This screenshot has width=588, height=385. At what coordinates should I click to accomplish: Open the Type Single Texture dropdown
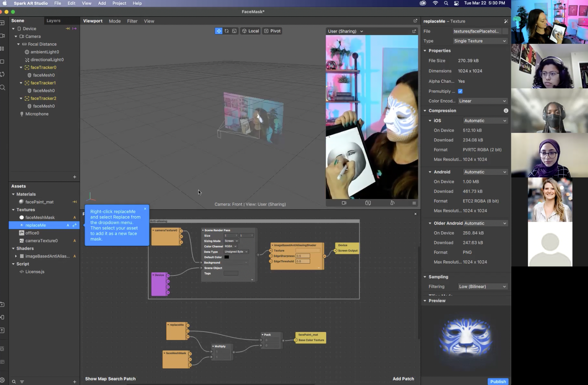(x=480, y=41)
